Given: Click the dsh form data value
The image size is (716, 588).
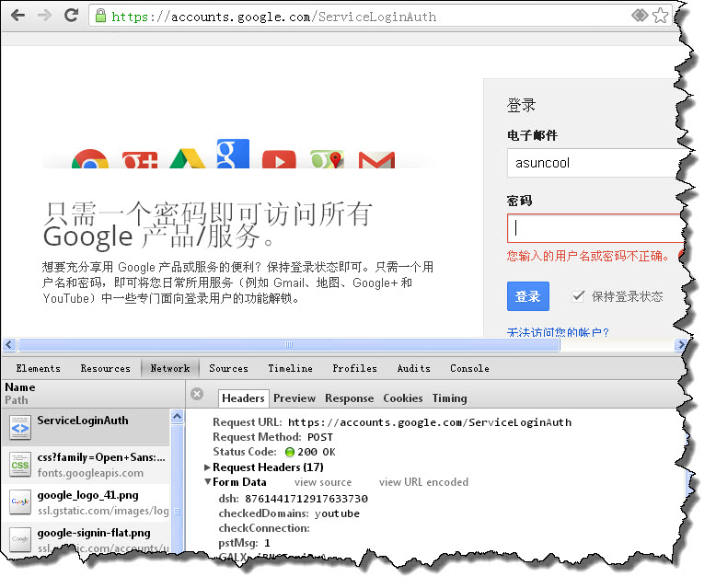Looking at the screenshot, I should (x=306, y=499).
